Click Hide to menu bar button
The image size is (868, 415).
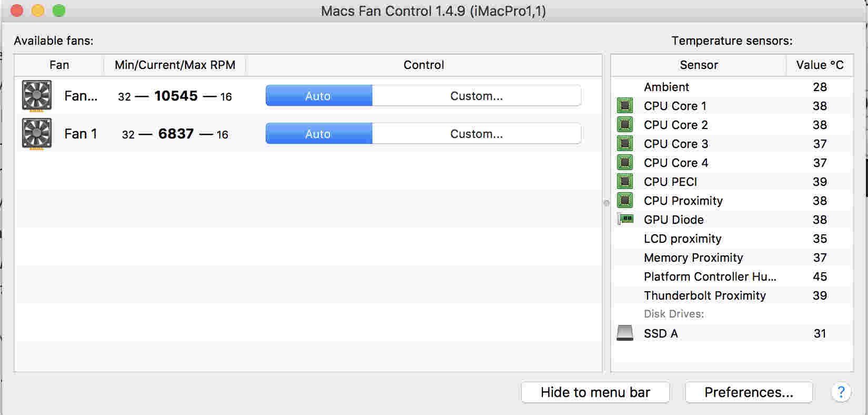596,392
